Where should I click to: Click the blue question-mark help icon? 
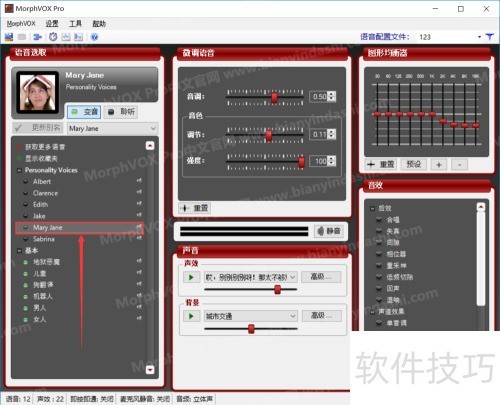[x=94, y=37]
